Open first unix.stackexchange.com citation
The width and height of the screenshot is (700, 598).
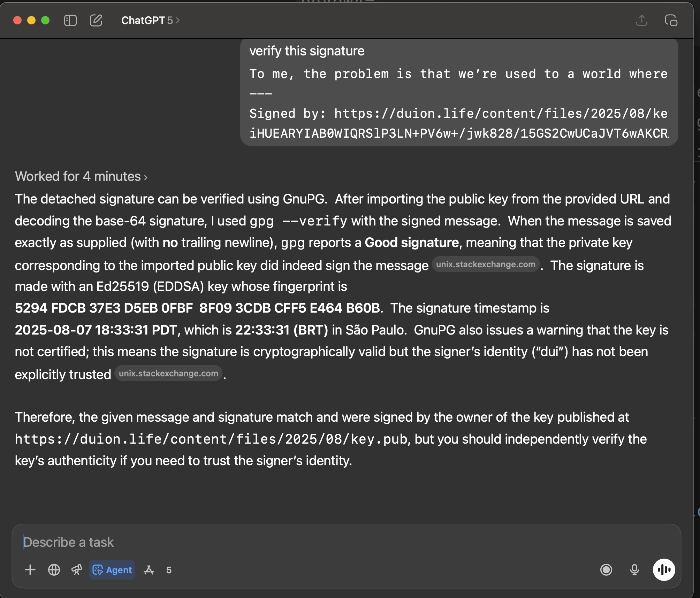pos(485,264)
